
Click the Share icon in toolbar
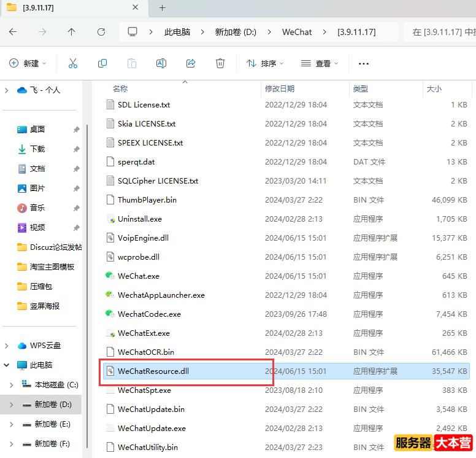pos(191,63)
